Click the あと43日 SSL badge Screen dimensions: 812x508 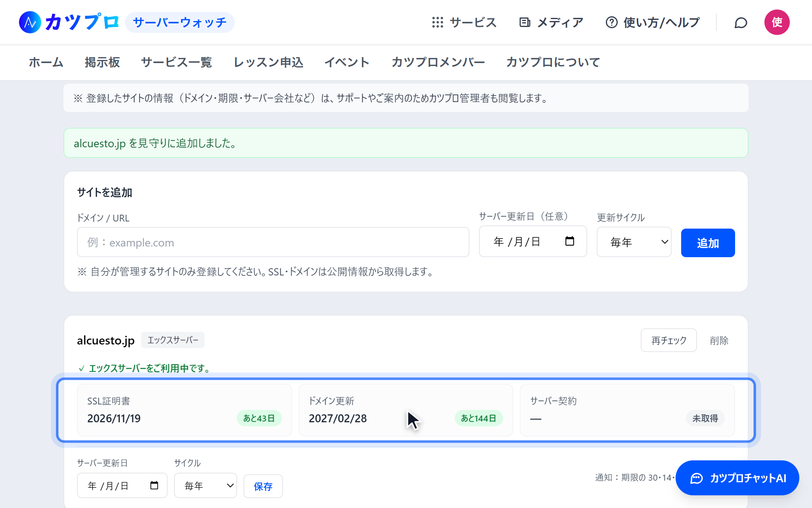(259, 418)
